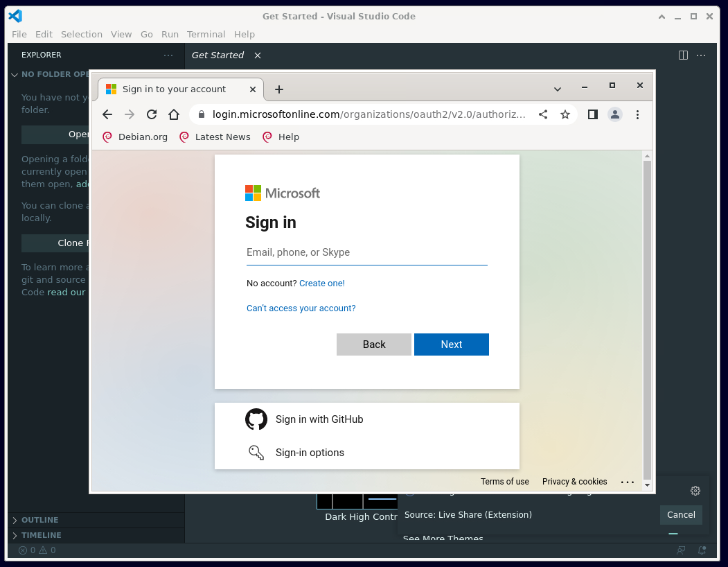
Task: Open the browser profile avatar icon
Action: pyautogui.click(x=615, y=114)
